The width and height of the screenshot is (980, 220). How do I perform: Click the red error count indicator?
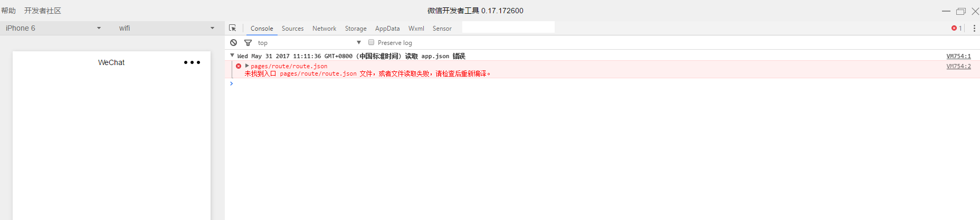pos(956,28)
